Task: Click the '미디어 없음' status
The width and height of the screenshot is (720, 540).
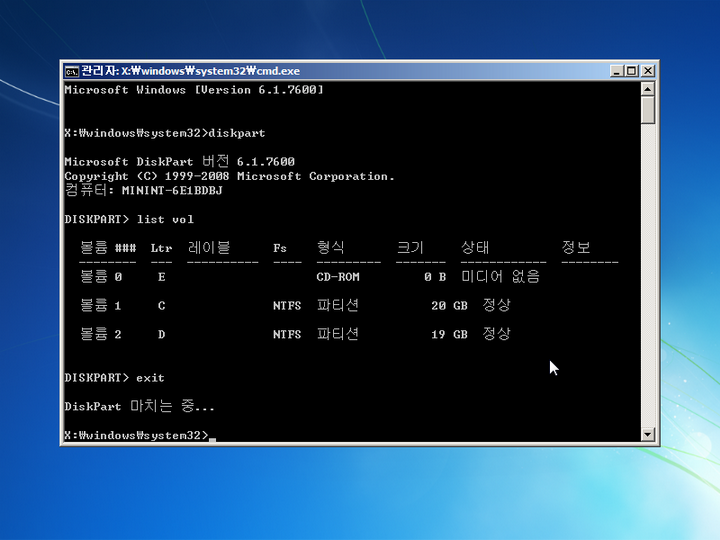Action: click(501, 276)
